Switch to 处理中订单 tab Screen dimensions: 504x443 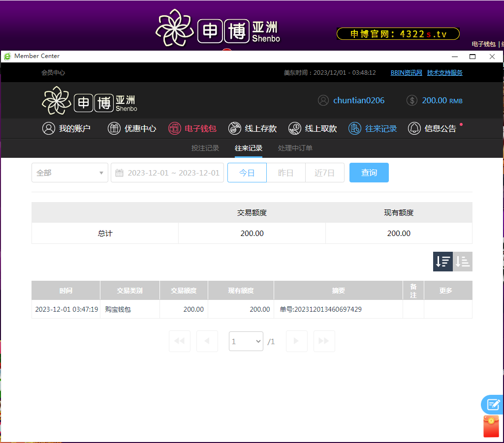[295, 148]
